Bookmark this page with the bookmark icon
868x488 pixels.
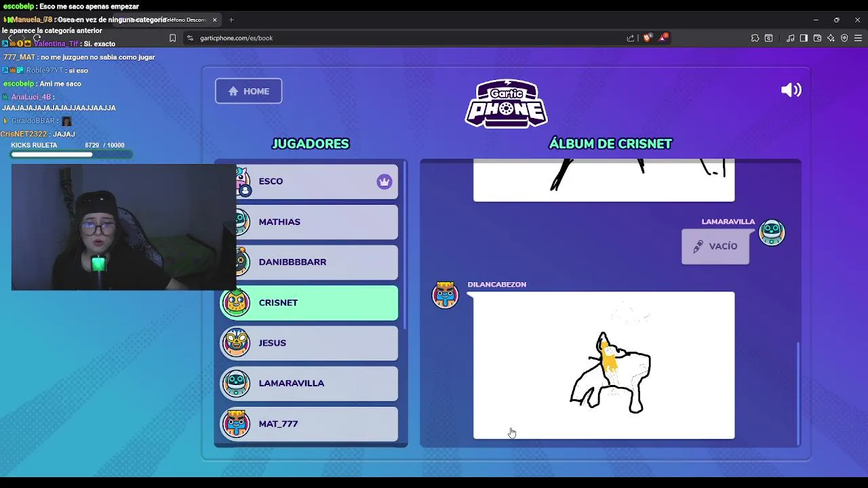pyautogui.click(x=172, y=38)
